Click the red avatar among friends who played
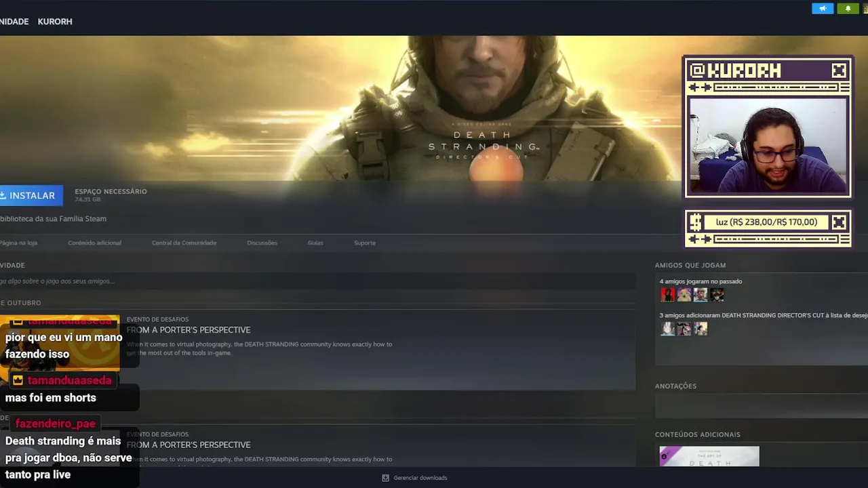 click(x=668, y=295)
